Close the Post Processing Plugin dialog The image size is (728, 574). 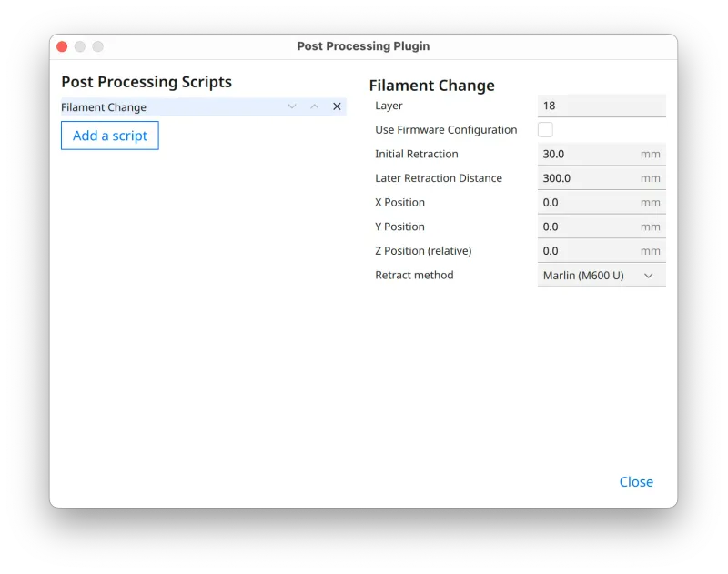[x=636, y=482]
